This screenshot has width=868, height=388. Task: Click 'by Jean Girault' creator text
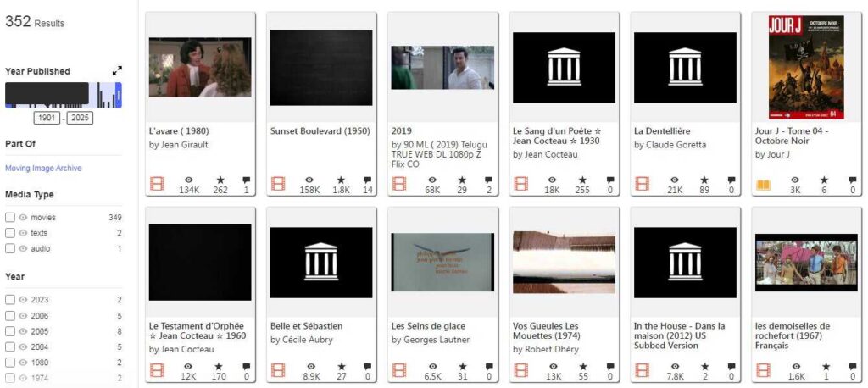(x=178, y=145)
